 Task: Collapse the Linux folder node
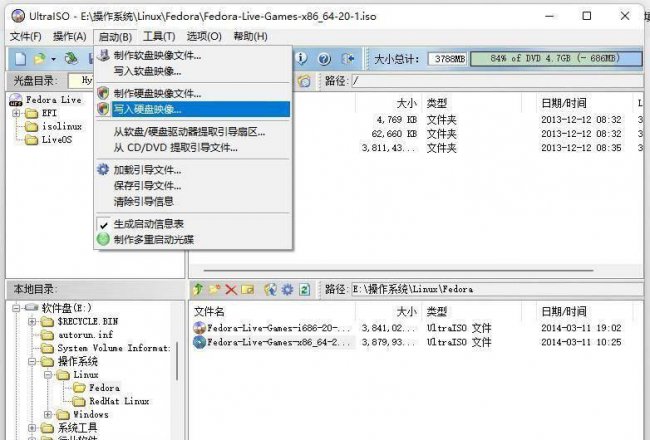coord(48,374)
